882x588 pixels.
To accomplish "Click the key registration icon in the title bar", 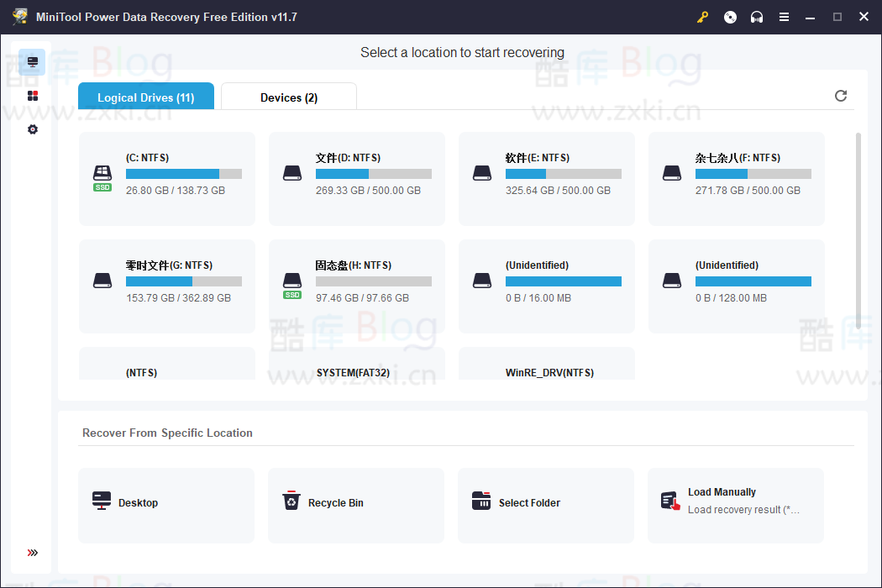I will tap(702, 16).
